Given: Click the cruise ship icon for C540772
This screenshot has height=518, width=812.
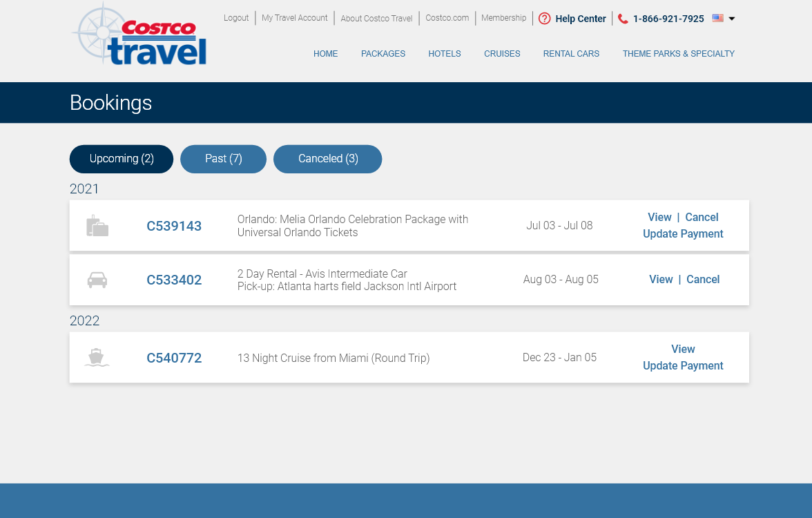Looking at the screenshot, I should (x=97, y=358).
